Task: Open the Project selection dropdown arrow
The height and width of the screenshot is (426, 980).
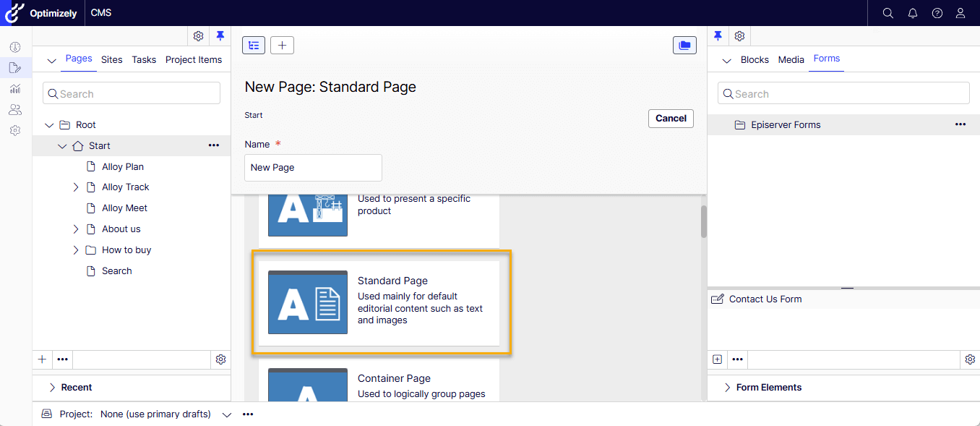Action: coord(227,414)
